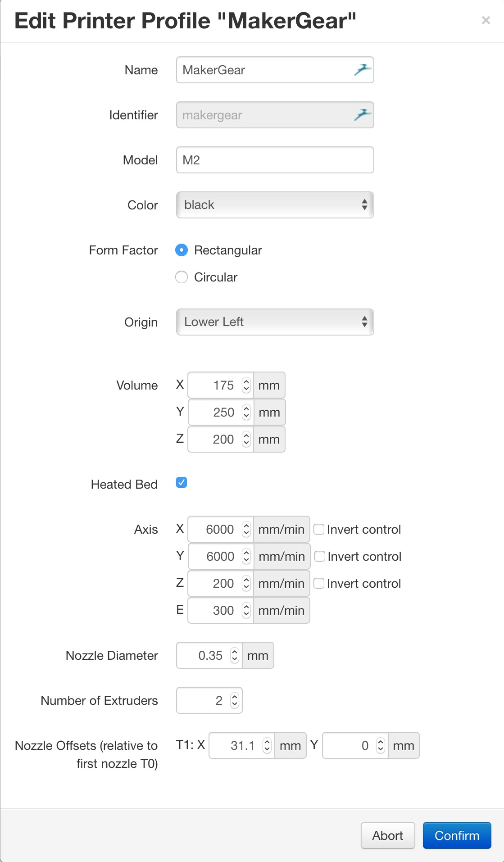Click the Volume X stepper arrows
This screenshot has height=862, width=504.
246,386
